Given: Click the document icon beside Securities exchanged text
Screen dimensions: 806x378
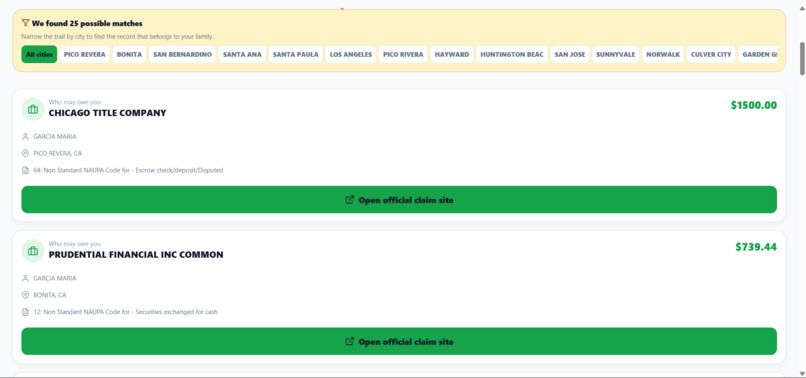Looking at the screenshot, I should tap(25, 312).
